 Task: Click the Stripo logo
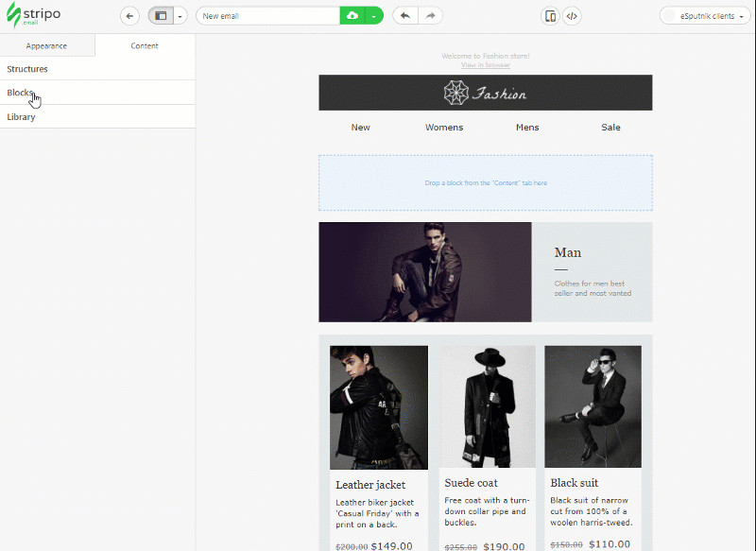point(34,15)
